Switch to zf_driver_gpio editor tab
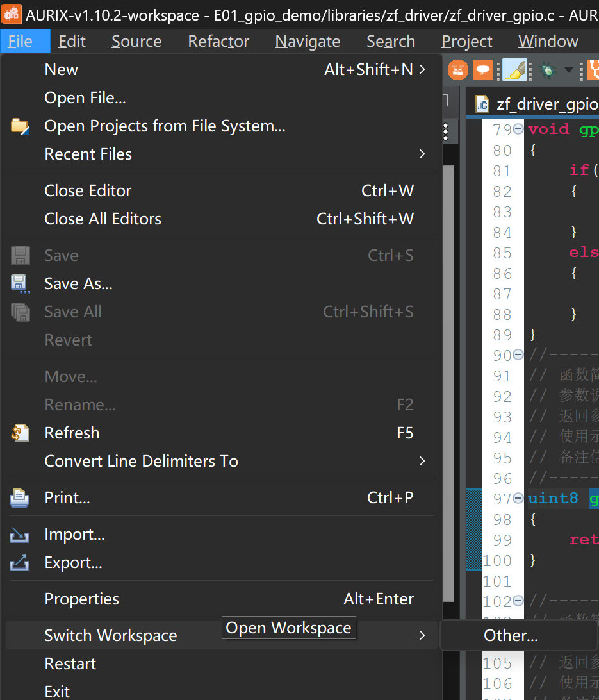Screen dimensions: 599x700 (535, 104)
